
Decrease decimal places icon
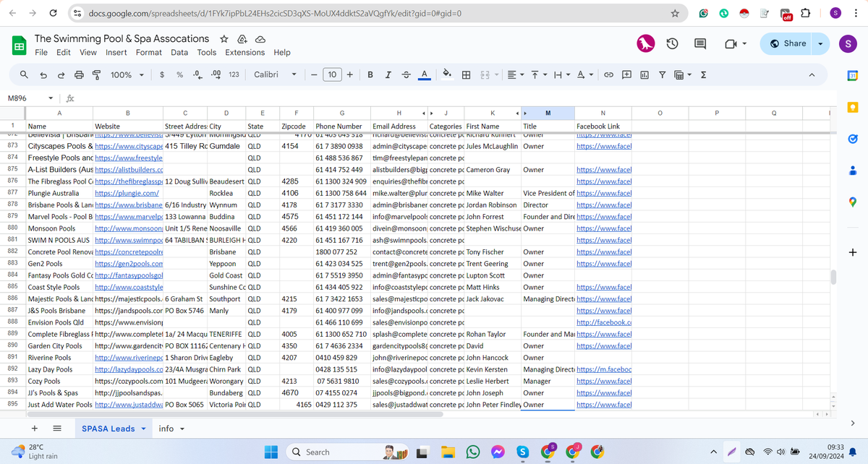pyautogui.click(x=197, y=74)
